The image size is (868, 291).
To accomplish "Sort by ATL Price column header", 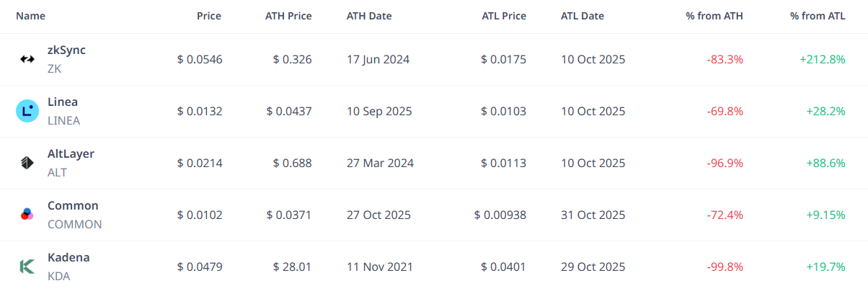I will [x=504, y=16].
